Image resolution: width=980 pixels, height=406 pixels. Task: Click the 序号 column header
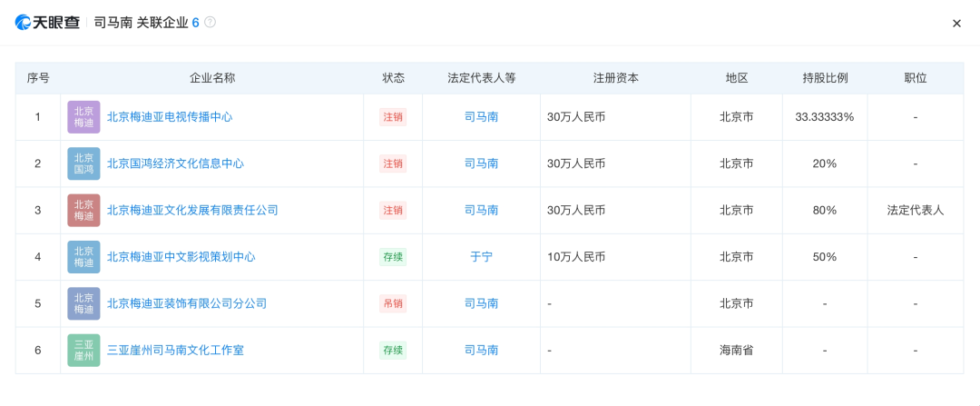pyautogui.click(x=38, y=78)
